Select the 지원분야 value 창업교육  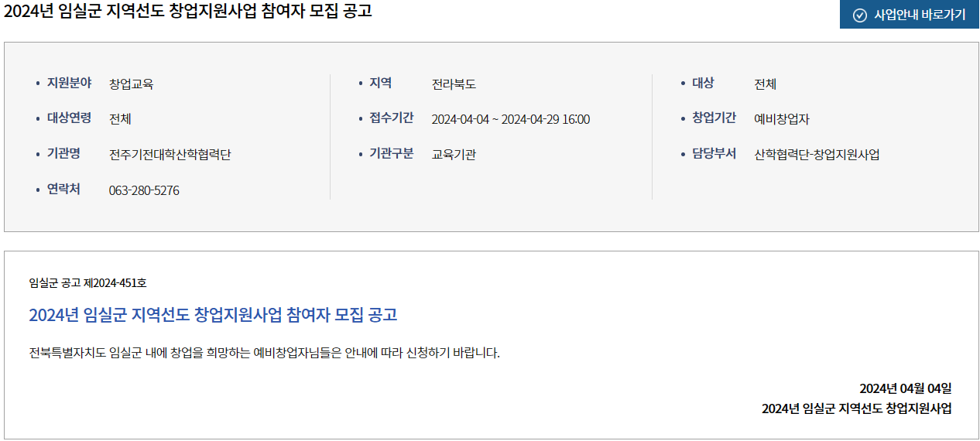pos(131,84)
